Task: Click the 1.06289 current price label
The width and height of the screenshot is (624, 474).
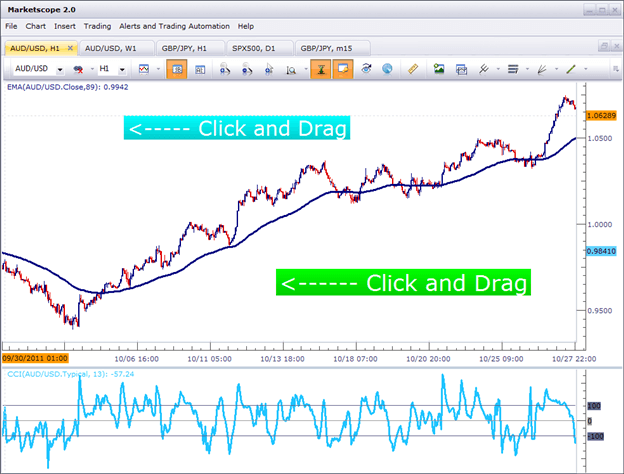Action: [x=601, y=116]
